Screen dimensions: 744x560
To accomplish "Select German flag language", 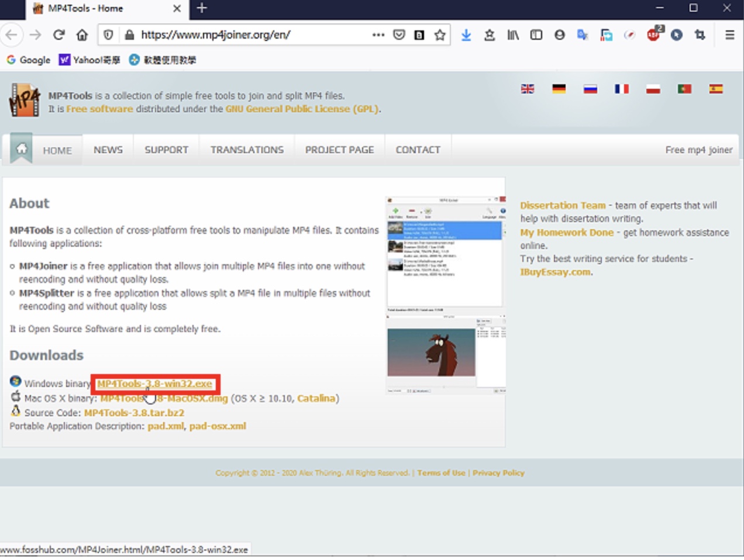I will (559, 89).
